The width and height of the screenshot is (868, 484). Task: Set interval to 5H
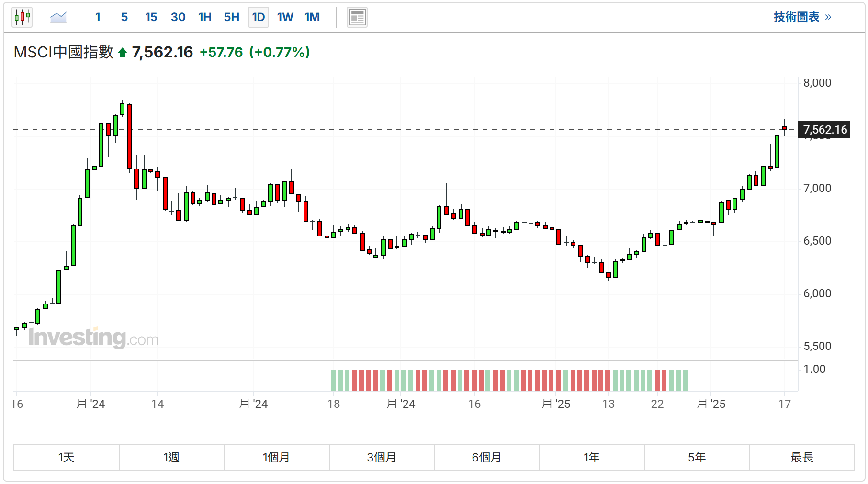coord(232,17)
